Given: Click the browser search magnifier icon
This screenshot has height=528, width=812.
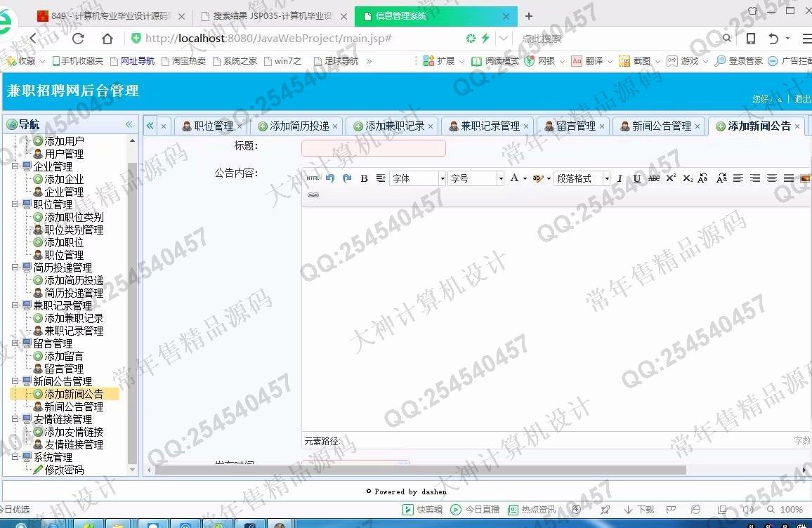Looking at the screenshot, I should tap(727, 38).
